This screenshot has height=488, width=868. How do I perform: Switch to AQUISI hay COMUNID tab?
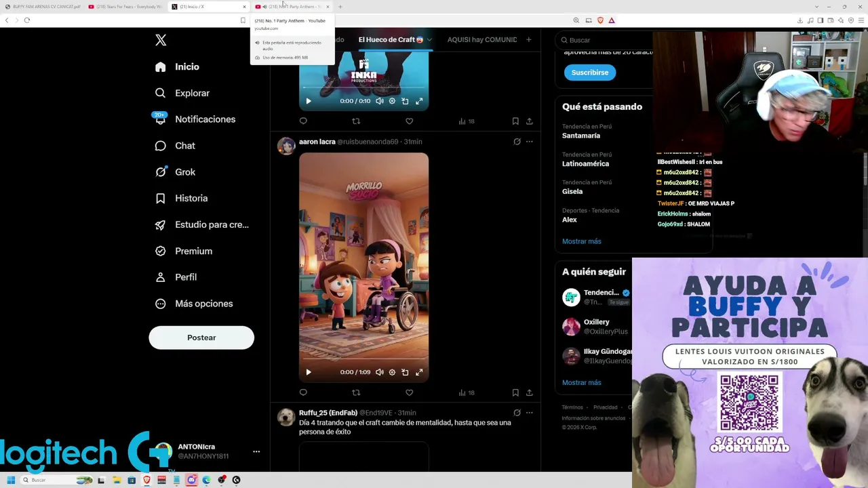pos(482,39)
